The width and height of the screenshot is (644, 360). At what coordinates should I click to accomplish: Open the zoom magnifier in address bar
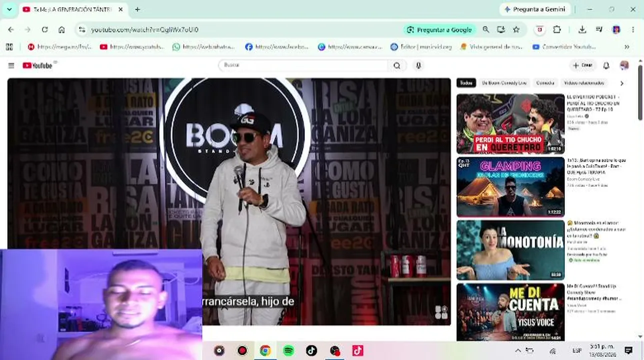coord(485,29)
